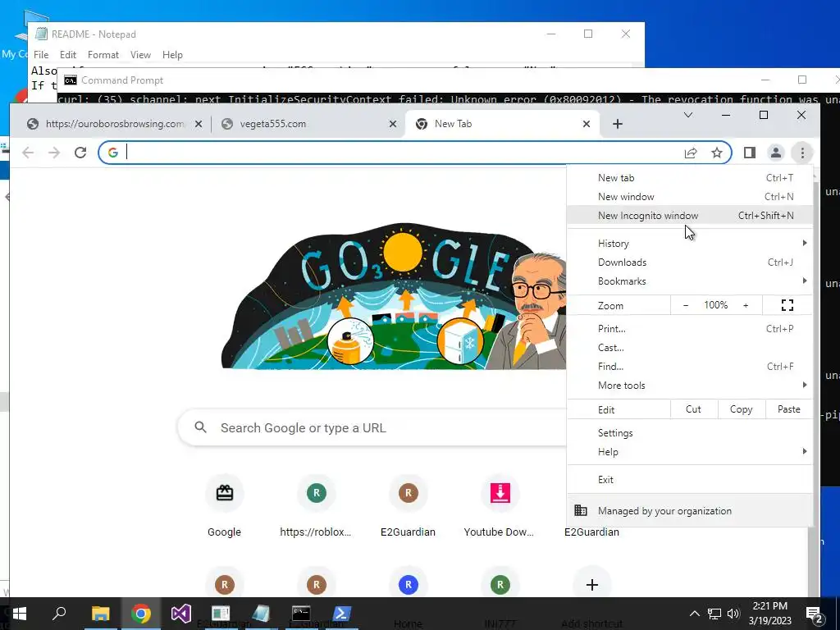Click Chrome's forward navigation arrow

54,153
